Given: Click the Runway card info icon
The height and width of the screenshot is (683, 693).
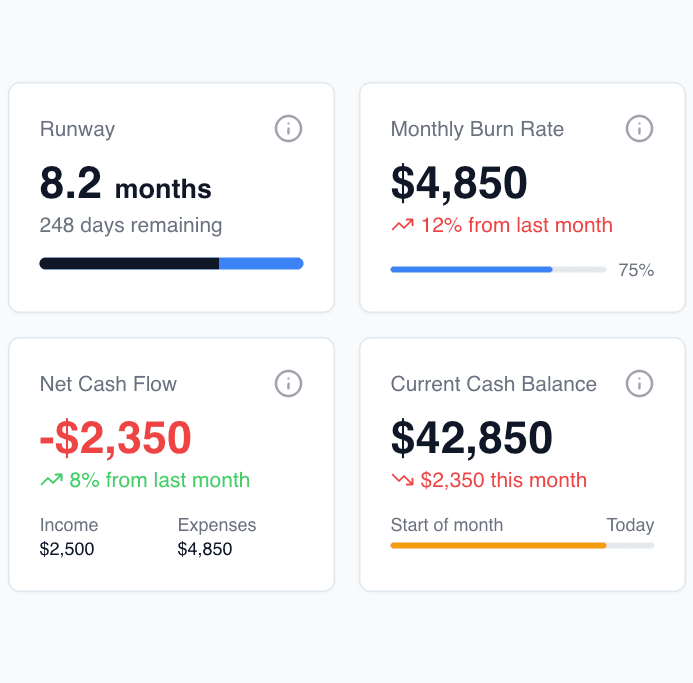Looking at the screenshot, I should click(288, 129).
